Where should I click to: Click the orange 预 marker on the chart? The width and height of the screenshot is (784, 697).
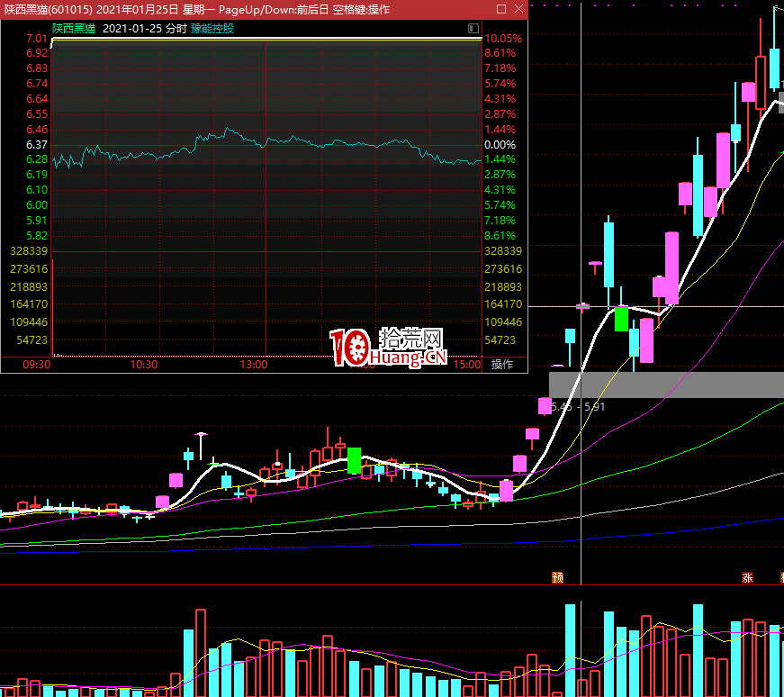[x=557, y=577]
